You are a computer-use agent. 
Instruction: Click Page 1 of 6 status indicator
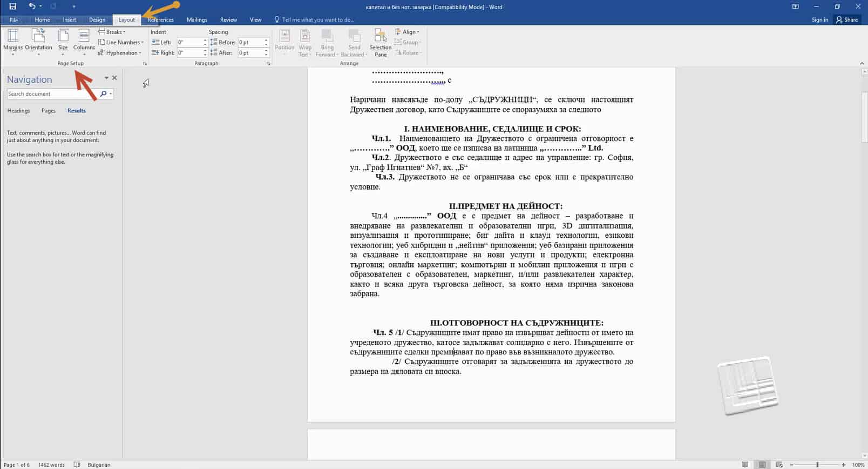pos(17,465)
